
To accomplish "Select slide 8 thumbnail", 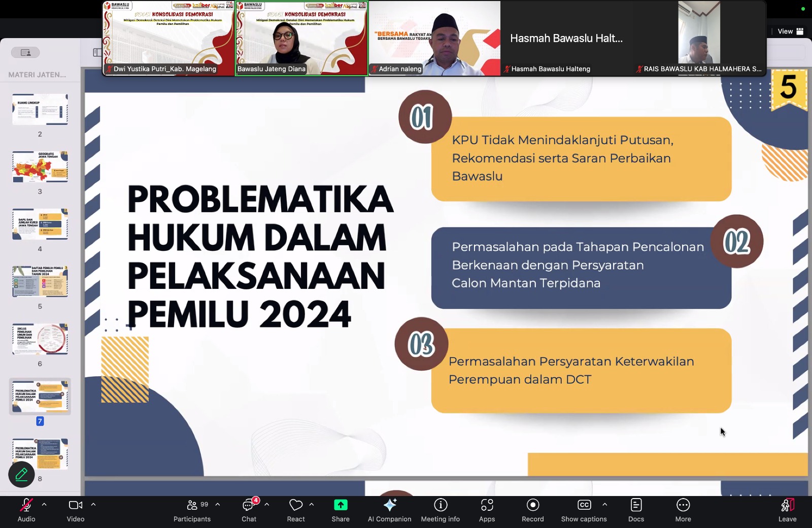I will 40,454.
